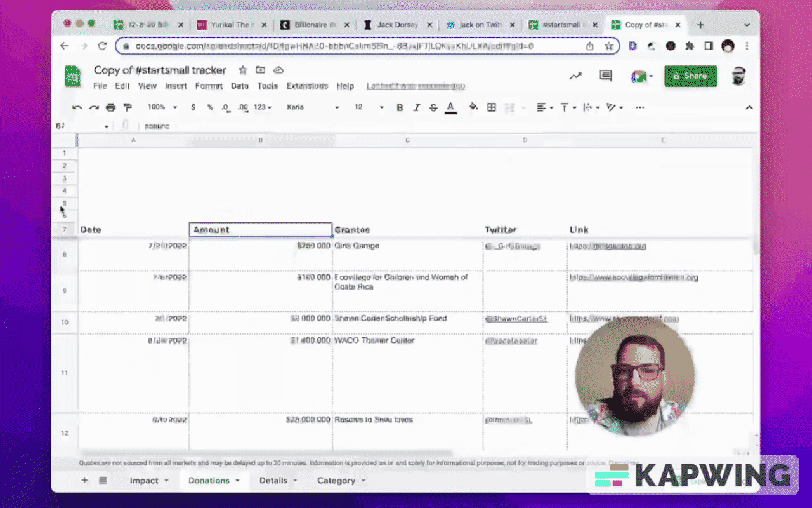Viewport: 812px width, 508px height.
Task: Decrease decimal places
Action: click(x=226, y=108)
